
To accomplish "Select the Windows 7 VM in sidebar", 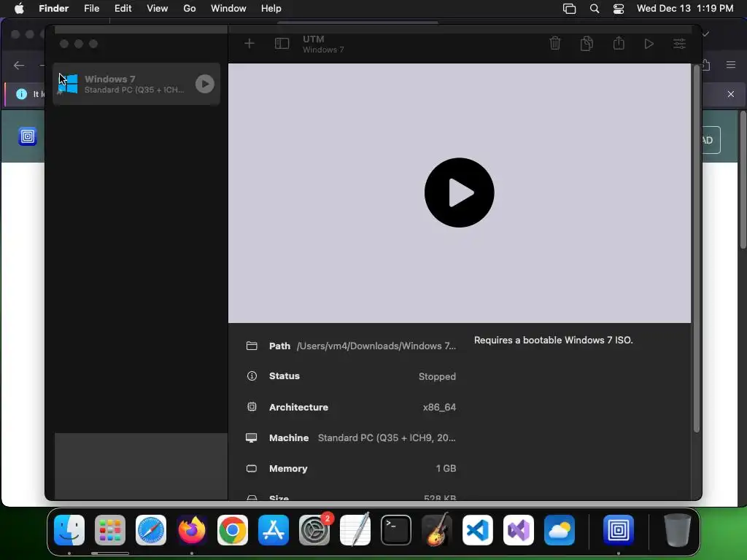I will pyautogui.click(x=136, y=84).
